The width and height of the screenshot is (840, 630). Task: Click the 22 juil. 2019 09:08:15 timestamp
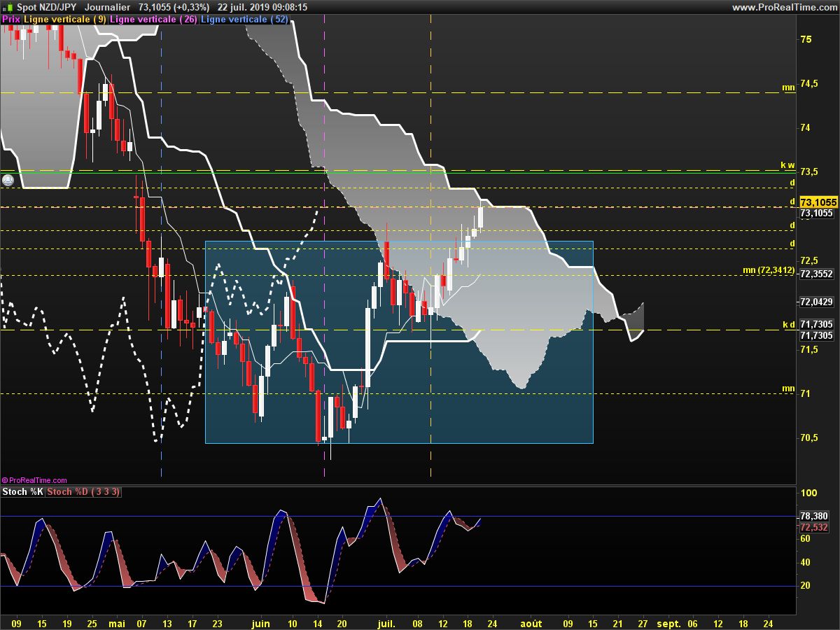click(262, 7)
